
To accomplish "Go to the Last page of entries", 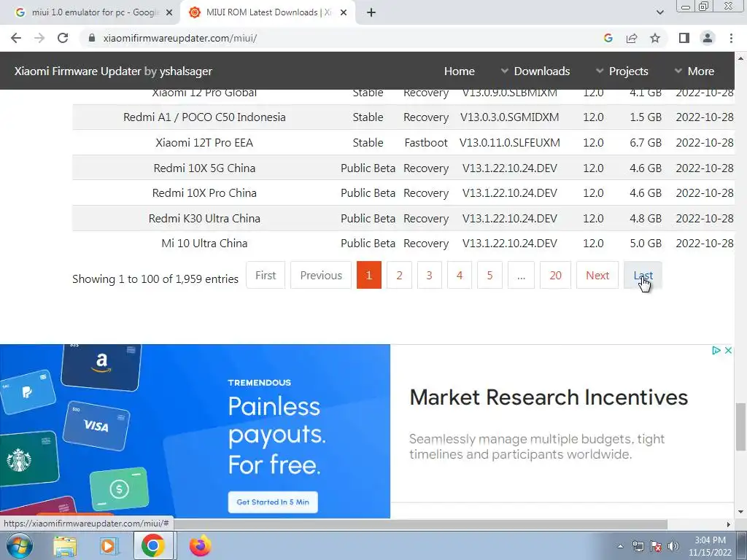I will coord(643,275).
